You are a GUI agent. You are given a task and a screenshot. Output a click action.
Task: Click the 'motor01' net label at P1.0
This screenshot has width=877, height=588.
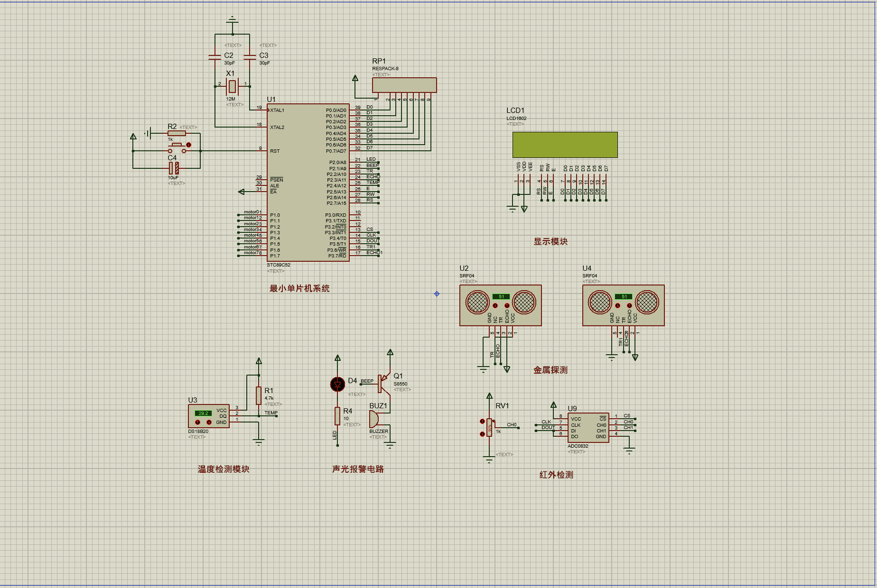tap(252, 212)
